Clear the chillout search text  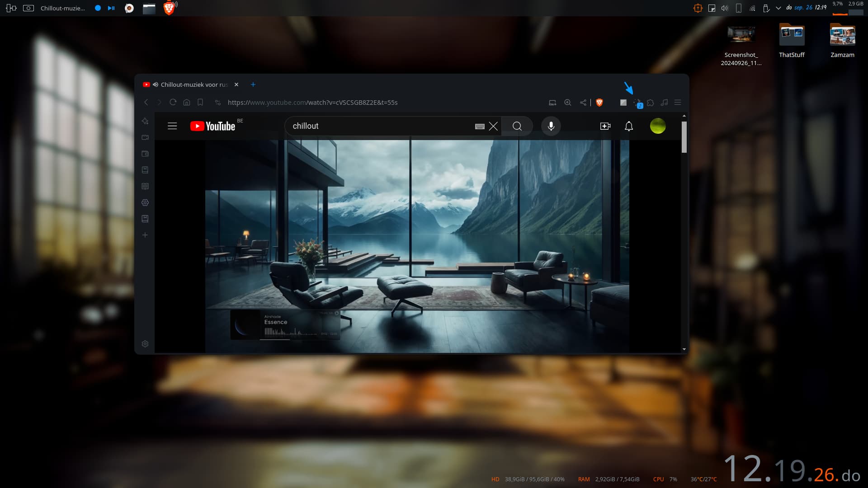point(493,126)
